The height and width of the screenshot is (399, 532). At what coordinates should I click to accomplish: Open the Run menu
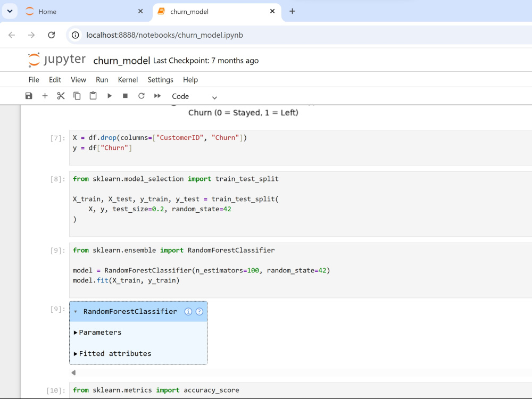point(102,80)
